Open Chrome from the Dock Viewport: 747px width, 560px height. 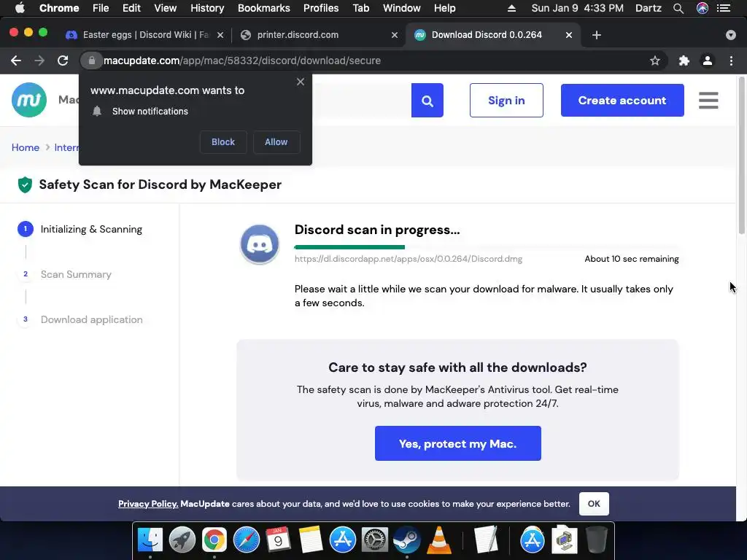(x=214, y=540)
